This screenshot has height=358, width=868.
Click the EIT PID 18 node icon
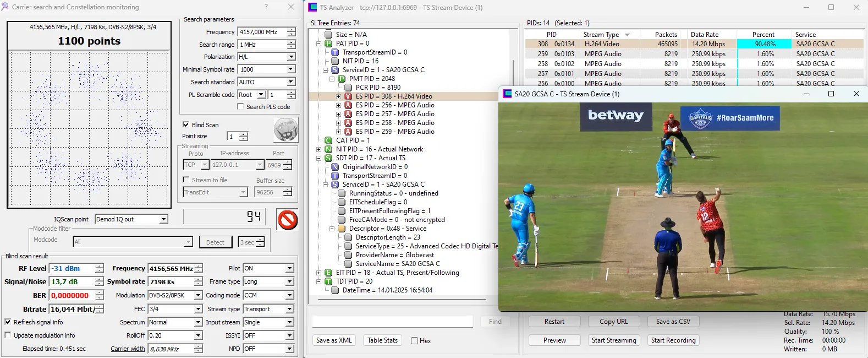[x=328, y=273]
